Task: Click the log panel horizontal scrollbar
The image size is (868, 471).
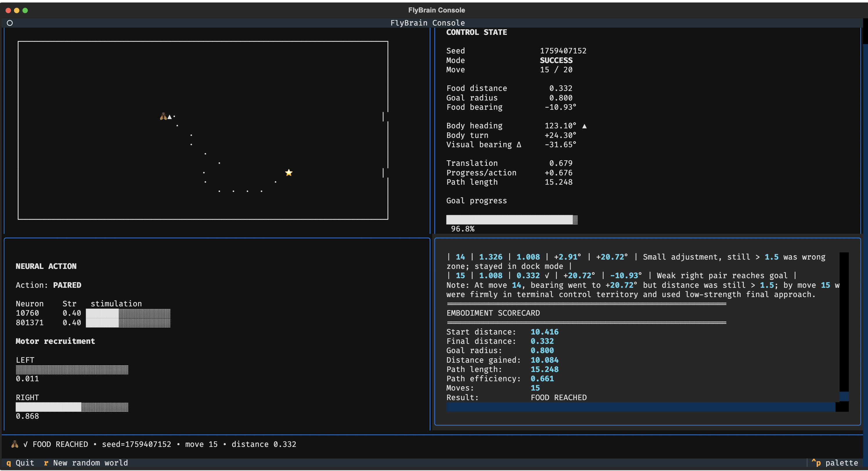Action: click(641, 407)
